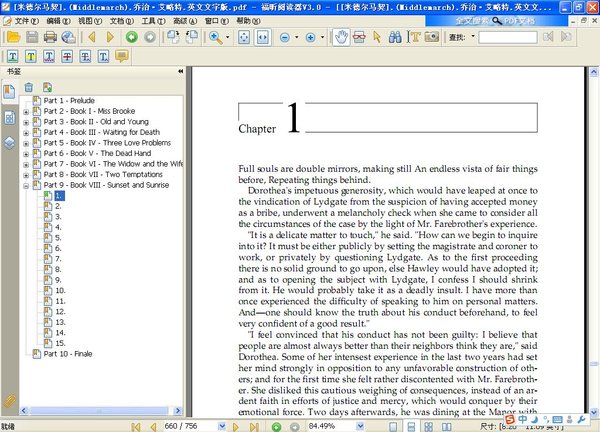600x432 pixels.
Task: Open the page thumbnails sidebar tab
Action: [x=10, y=118]
